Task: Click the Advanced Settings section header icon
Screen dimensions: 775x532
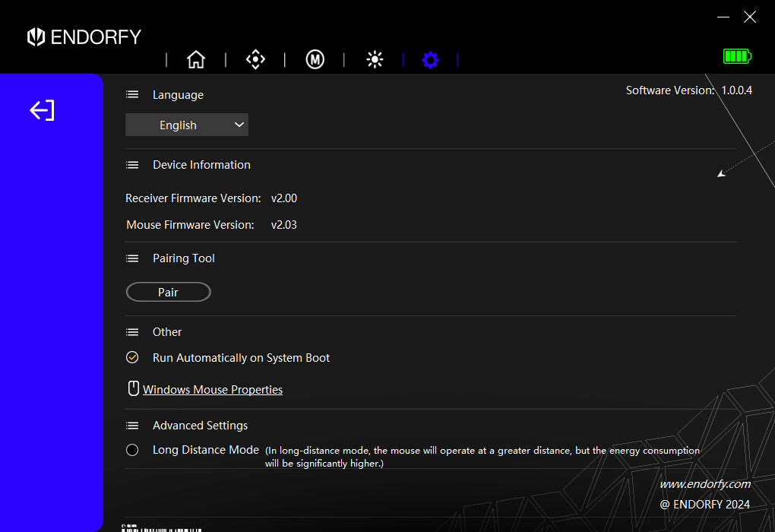Action: (x=132, y=425)
